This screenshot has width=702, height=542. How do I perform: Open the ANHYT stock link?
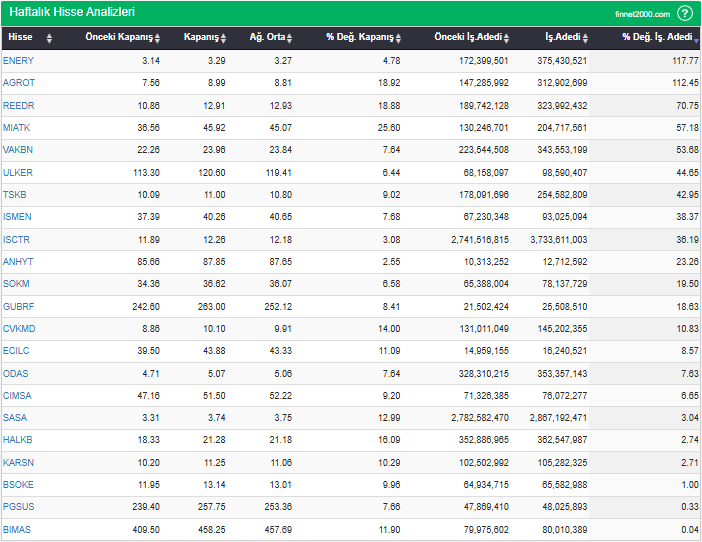pos(18,261)
